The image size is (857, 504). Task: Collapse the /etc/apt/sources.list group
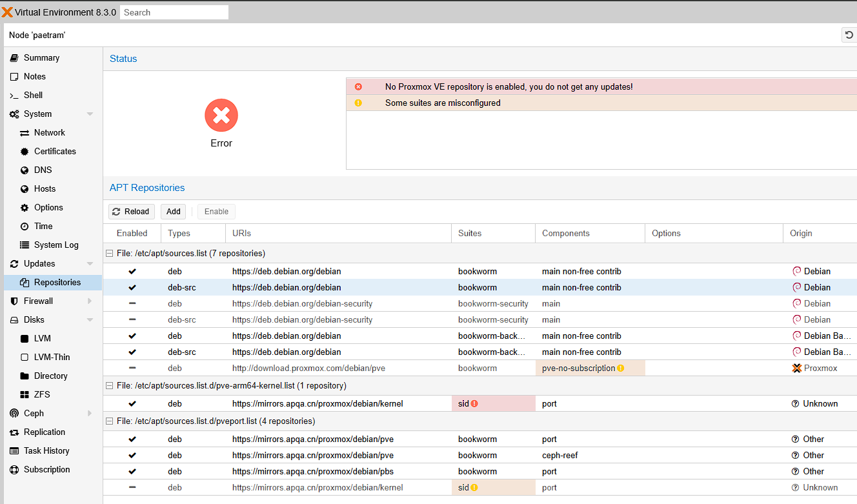109,253
